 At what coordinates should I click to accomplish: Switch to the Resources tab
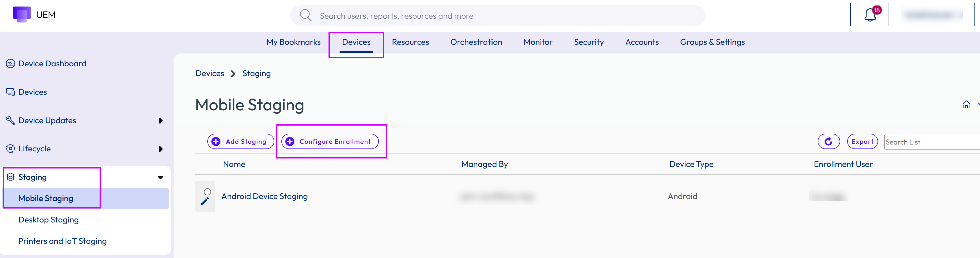pyautogui.click(x=410, y=42)
